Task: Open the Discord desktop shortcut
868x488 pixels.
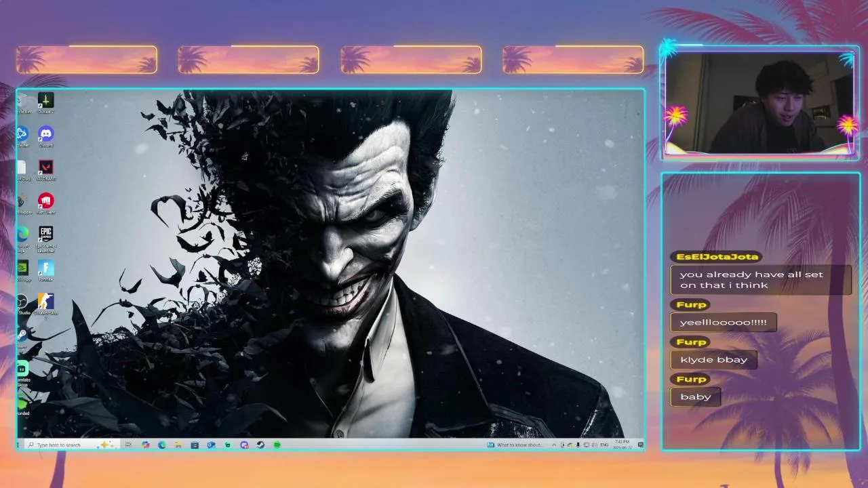Action: coord(45,137)
